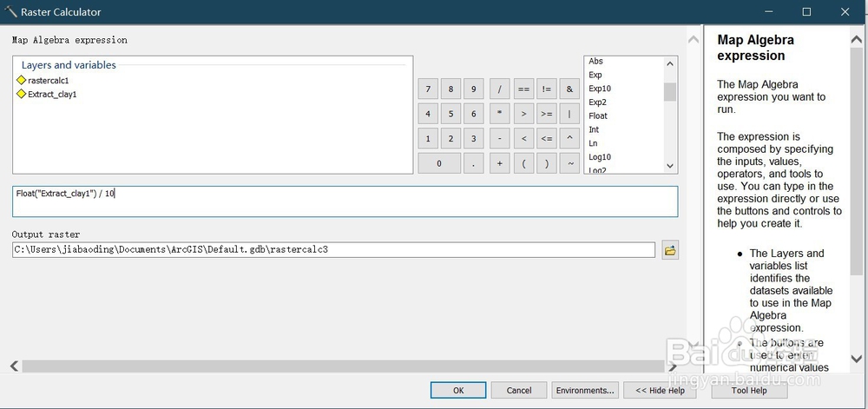Insert the Boolean And (&) operator
This screenshot has width=868, height=409.
(569, 89)
